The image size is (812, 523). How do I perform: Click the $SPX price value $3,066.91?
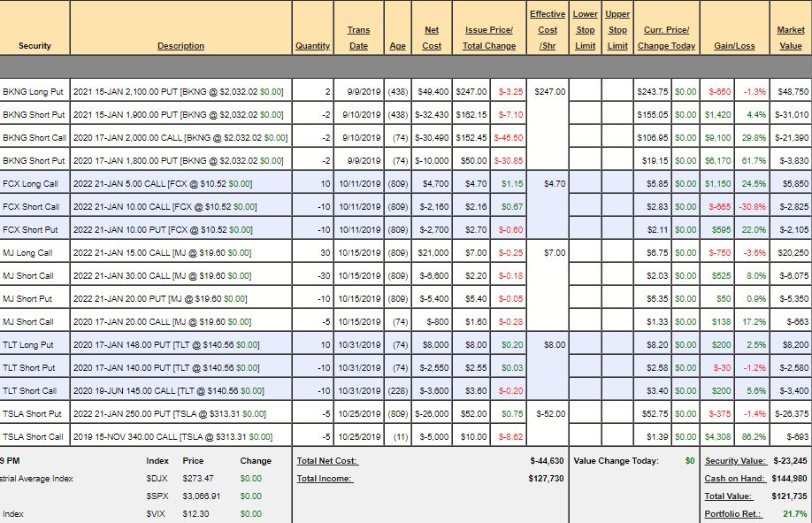[x=202, y=496]
